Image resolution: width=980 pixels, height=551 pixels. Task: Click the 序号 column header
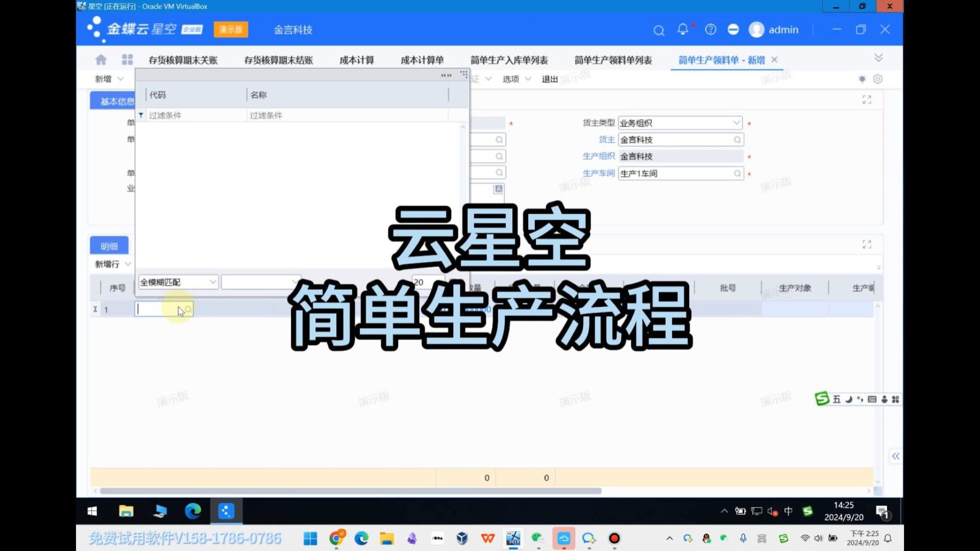pos(117,288)
